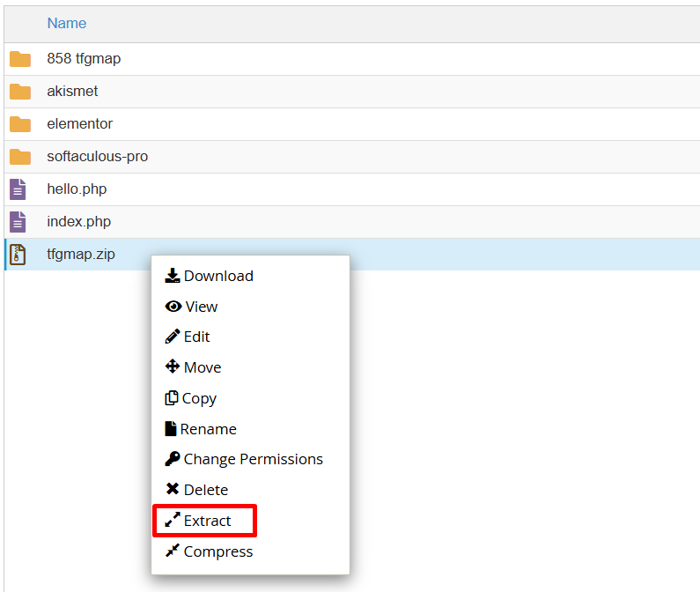Click the 858 tfgmap folder icon
Image resolution: width=700 pixels, height=592 pixels.
(x=20, y=59)
